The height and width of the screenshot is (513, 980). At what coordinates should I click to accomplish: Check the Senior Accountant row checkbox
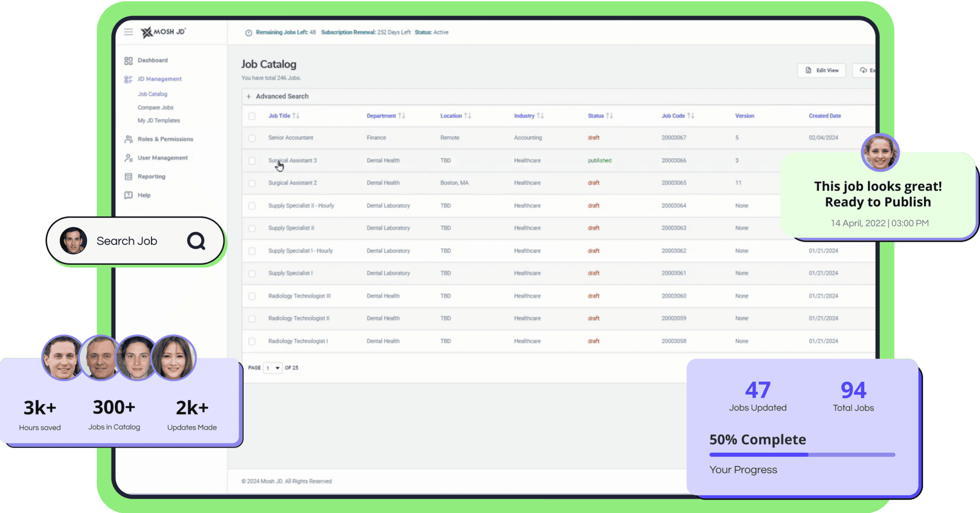point(252,138)
